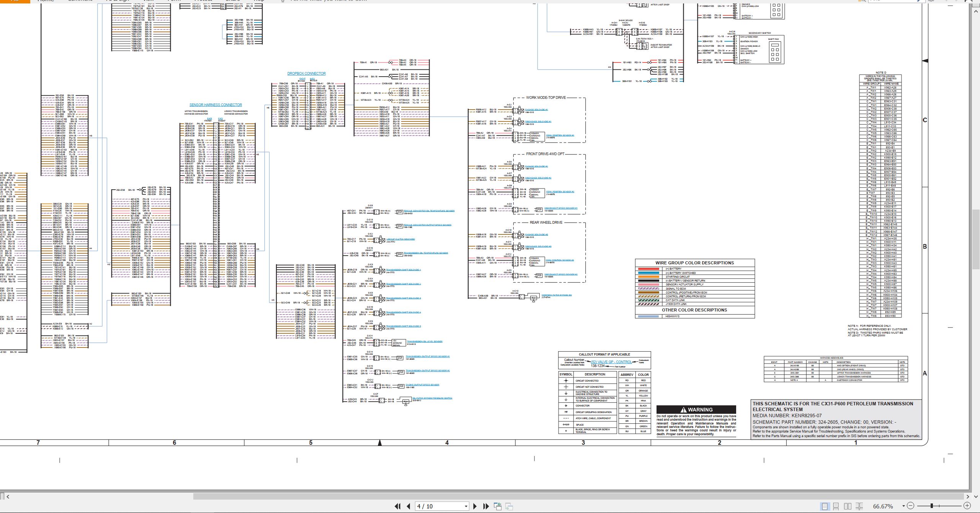Go to the first page

397,506
